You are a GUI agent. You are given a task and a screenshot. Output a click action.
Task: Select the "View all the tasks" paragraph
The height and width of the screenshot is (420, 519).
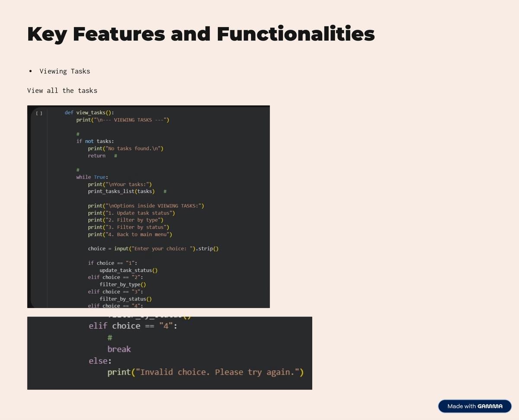click(x=62, y=91)
